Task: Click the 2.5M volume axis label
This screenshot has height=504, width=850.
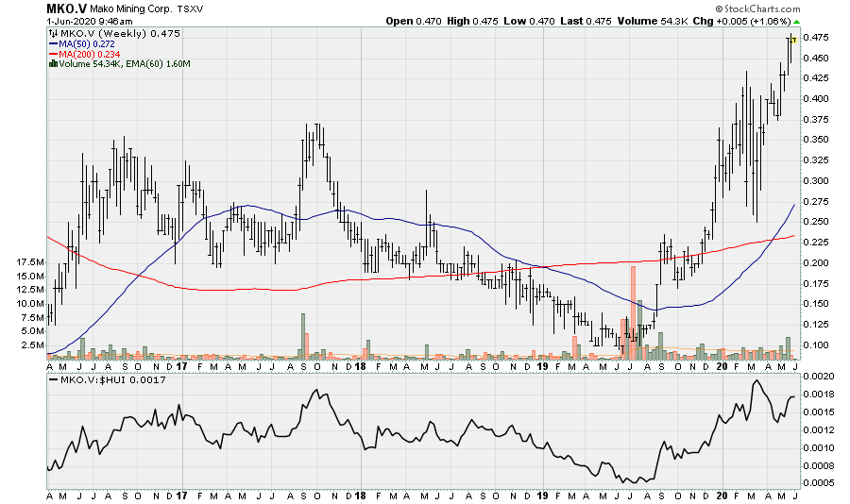Action: click(33, 344)
